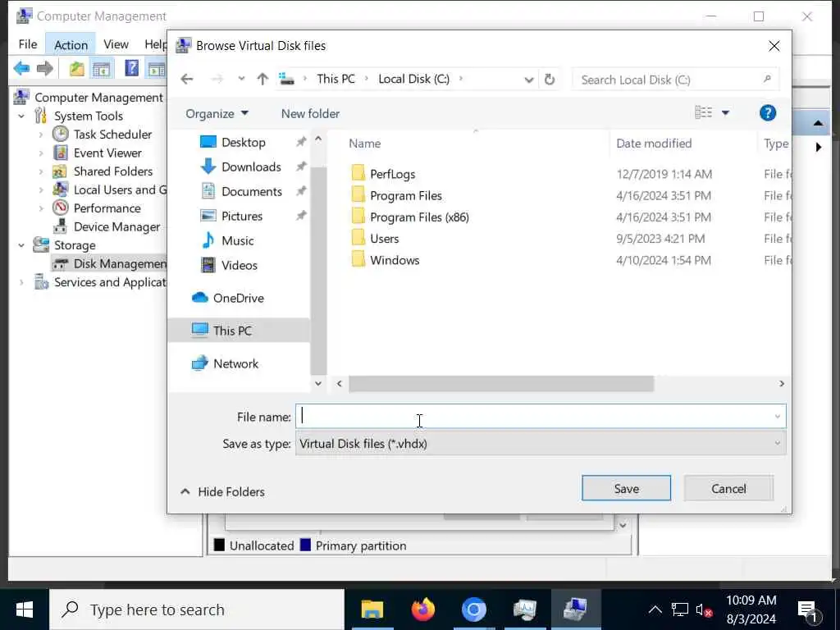Click the Cancel button
Screen dimensions: 840x630
coord(728,489)
